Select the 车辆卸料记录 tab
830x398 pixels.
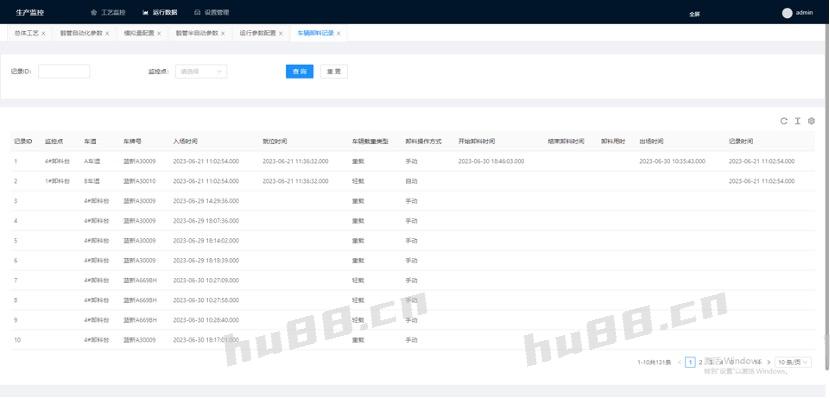click(x=315, y=33)
